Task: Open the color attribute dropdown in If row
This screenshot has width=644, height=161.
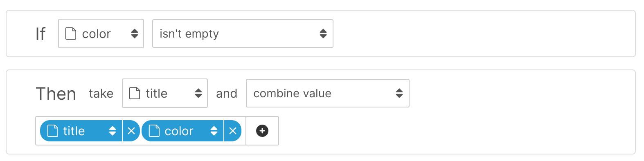Action: point(101,34)
